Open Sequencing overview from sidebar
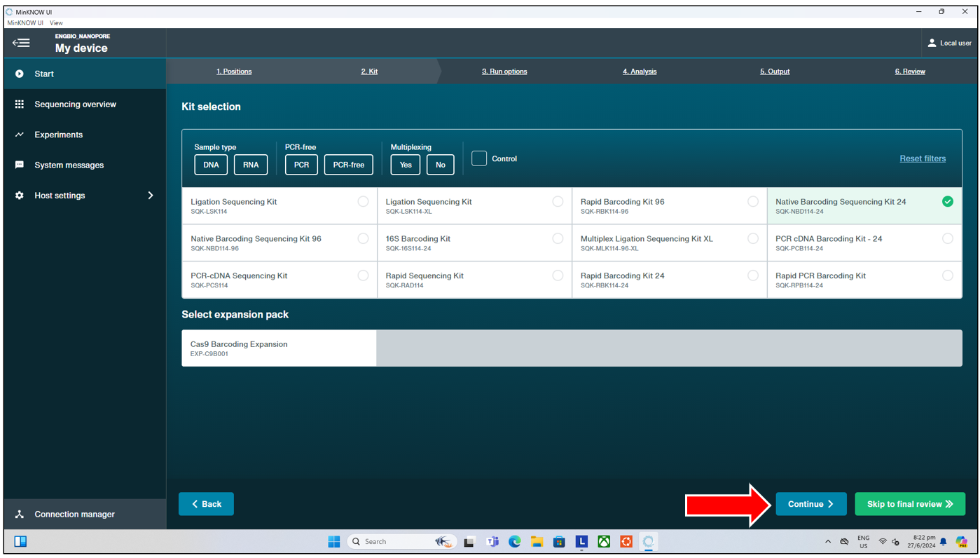This screenshot has width=980, height=558. click(85, 104)
